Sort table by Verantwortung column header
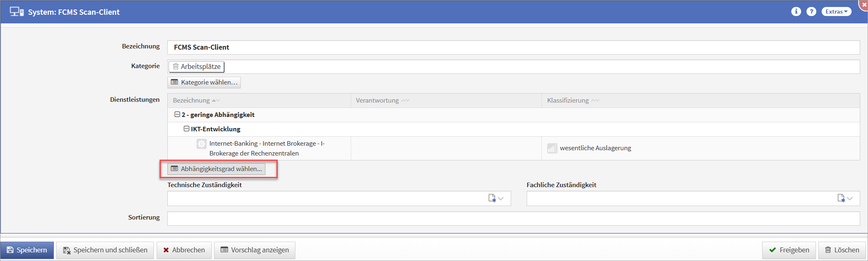This screenshot has width=868, height=261. coord(377,101)
